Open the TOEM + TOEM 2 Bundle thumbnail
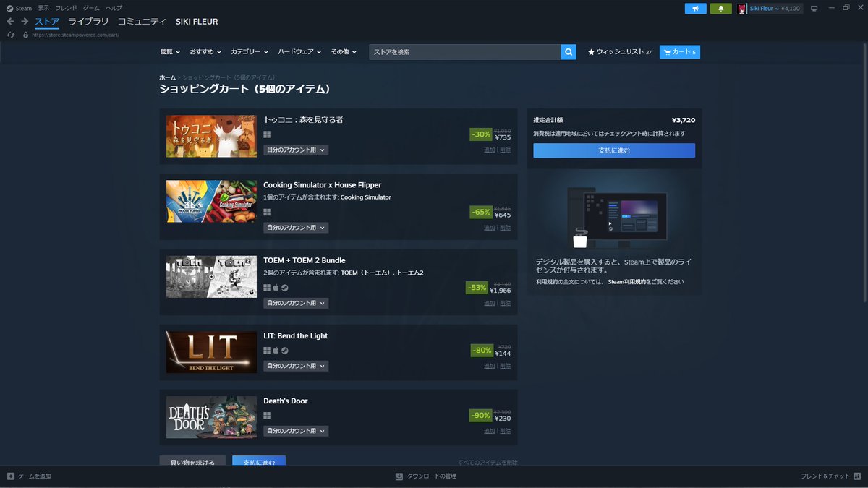868x488 pixels. pyautogui.click(x=211, y=277)
